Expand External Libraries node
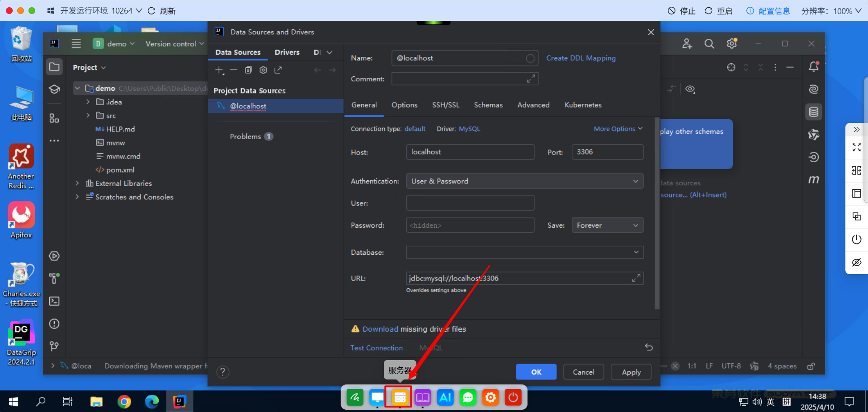868x412 pixels. coord(77,183)
